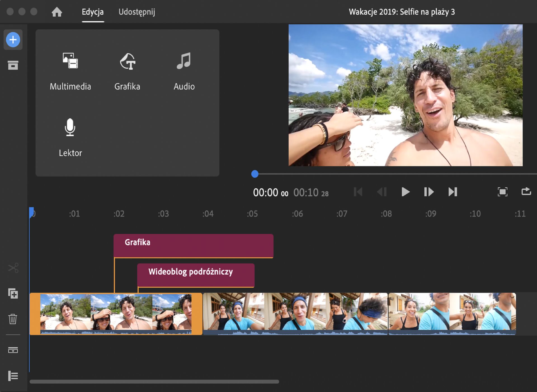The image size is (537, 392).
Task: Switch to the Udostępnij tab
Action: pos(137,12)
